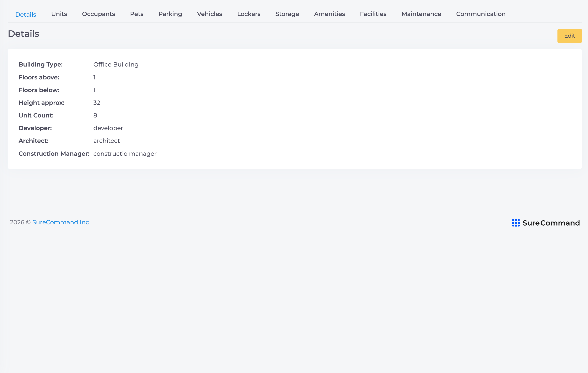The image size is (588, 373).
Task: Click the Unit Count value 8
Action: click(x=95, y=116)
